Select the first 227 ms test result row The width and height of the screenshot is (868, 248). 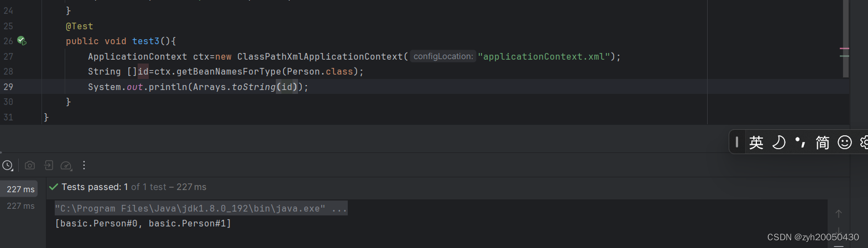(x=19, y=189)
